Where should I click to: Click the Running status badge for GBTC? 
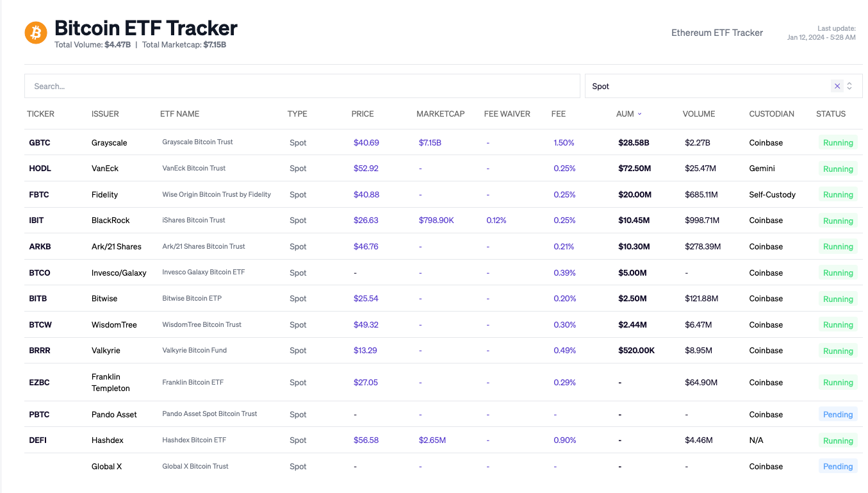(838, 143)
